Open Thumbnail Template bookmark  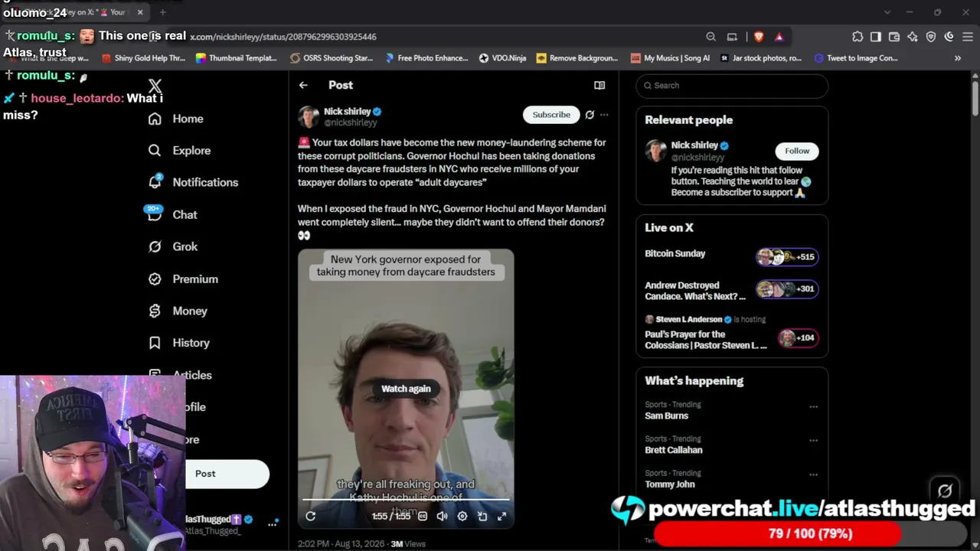(237, 58)
